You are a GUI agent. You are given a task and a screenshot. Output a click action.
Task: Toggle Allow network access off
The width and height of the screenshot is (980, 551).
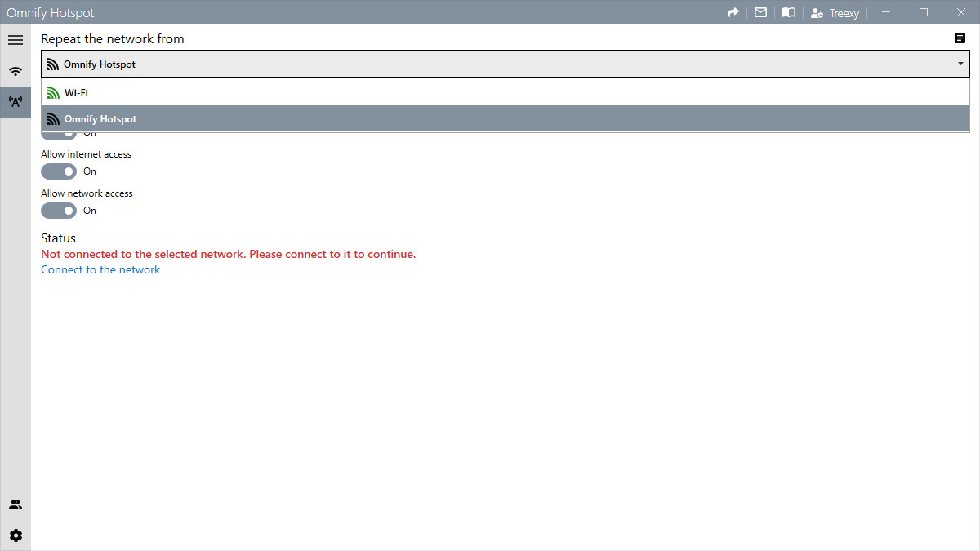click(x=58, y=211)
